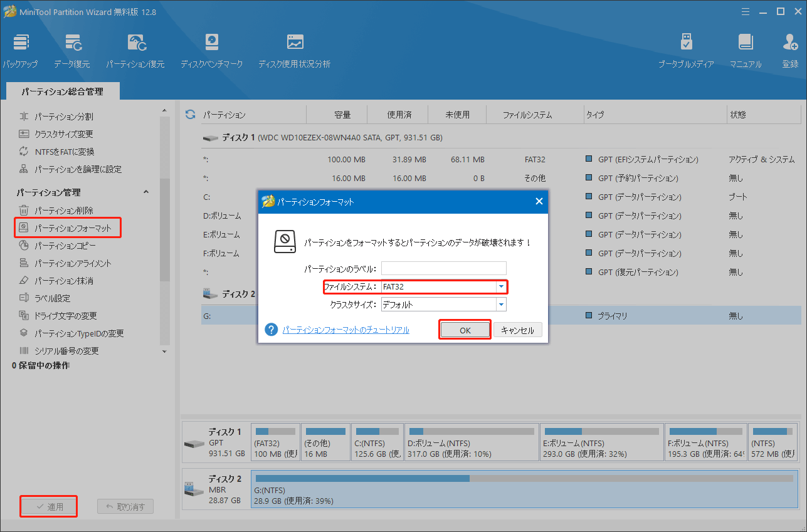Launch データ復元 data recovery
Viewport: 807px width, 532px height.
tap(71, 51)
